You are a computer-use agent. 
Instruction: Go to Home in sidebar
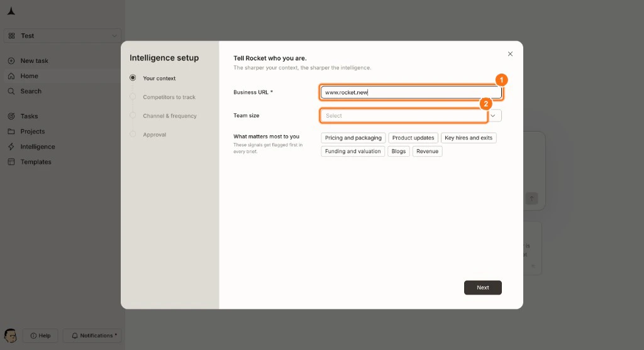click(x=29, y=76)
